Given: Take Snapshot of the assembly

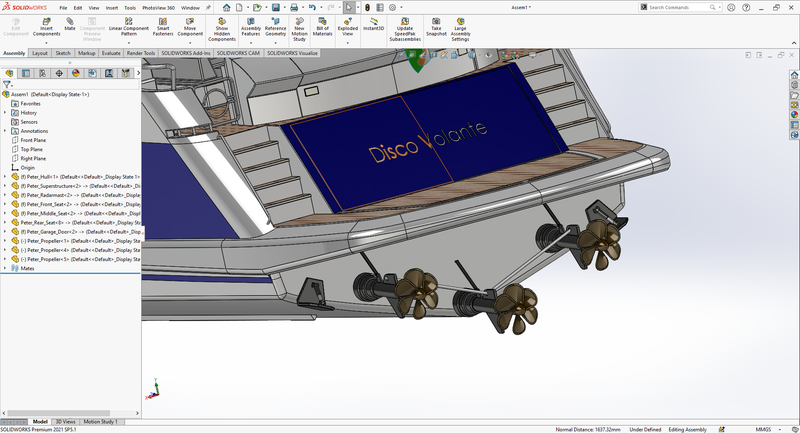Looking at the screenshot, I should 436,27.
